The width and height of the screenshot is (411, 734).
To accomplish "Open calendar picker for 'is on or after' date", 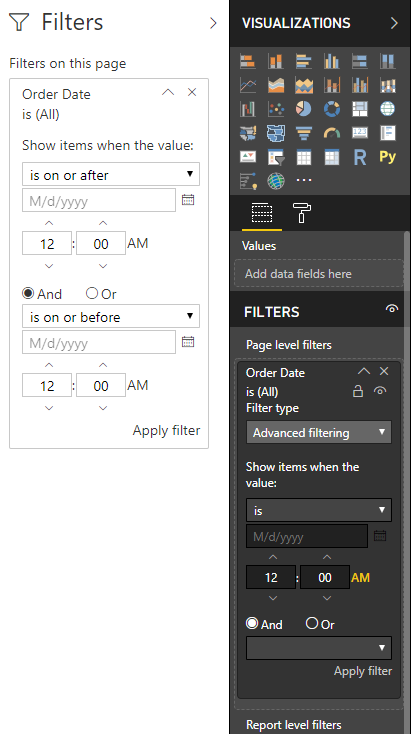I will click(x=188, y=200).
